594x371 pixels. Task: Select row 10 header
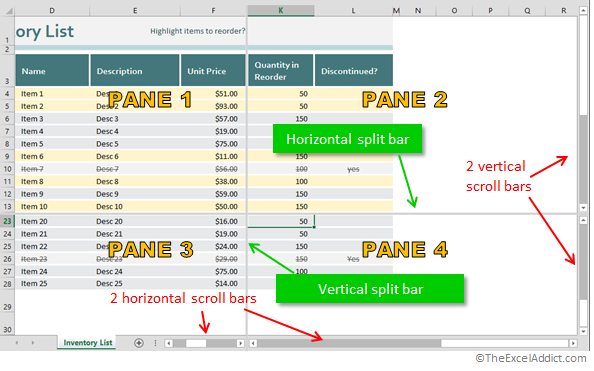7,169
